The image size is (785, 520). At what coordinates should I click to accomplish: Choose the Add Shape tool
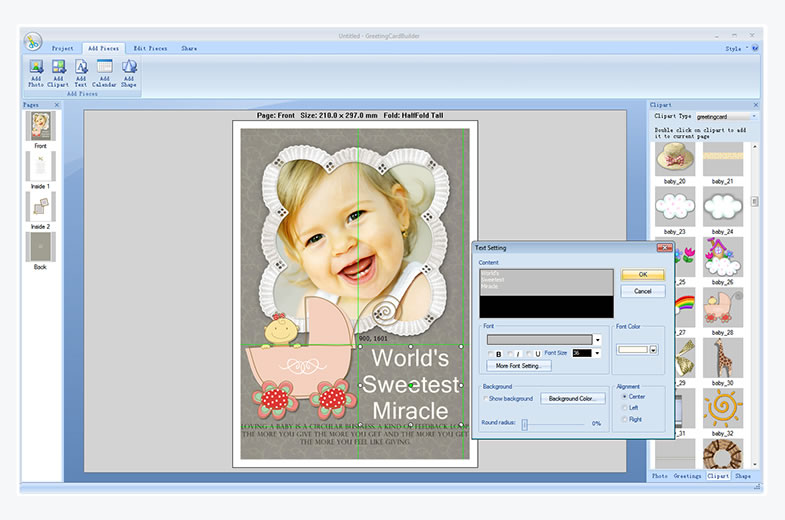pyautogui.click(x=129, y=68)
